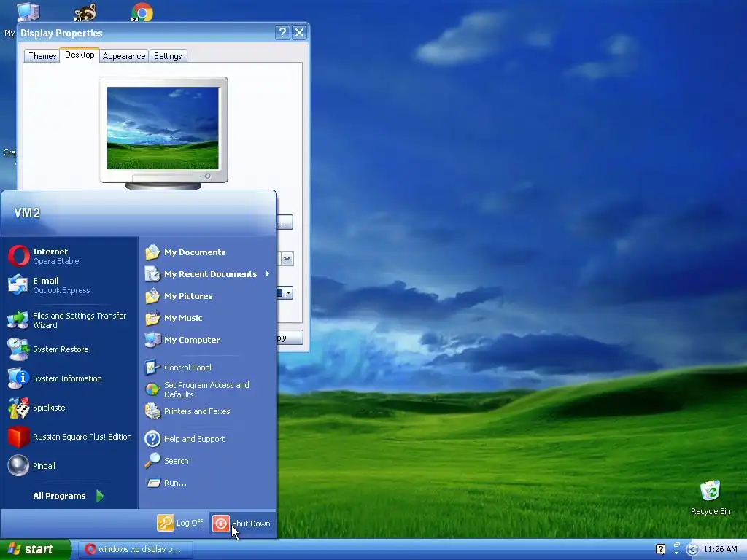Open My Computer from Start menu

208,340
